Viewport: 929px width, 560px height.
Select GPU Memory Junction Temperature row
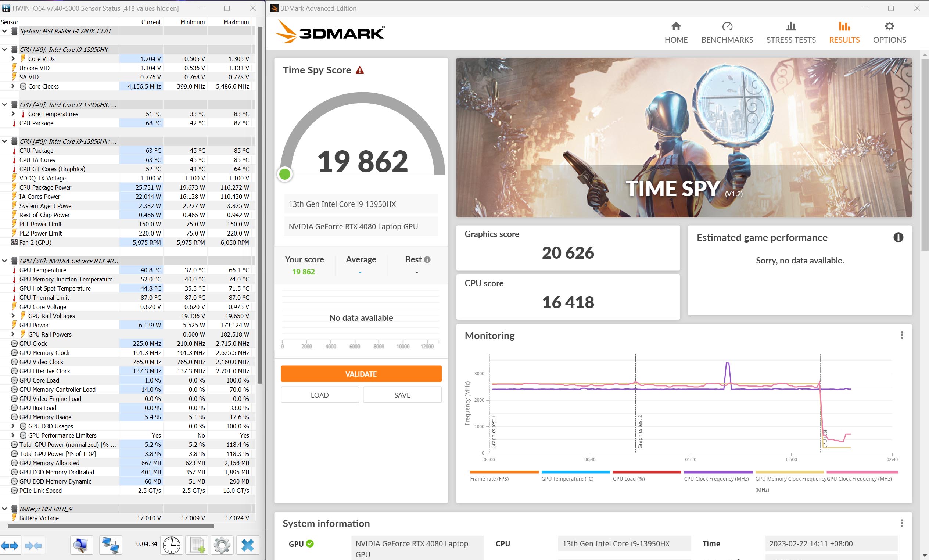(x=128, y=279)
